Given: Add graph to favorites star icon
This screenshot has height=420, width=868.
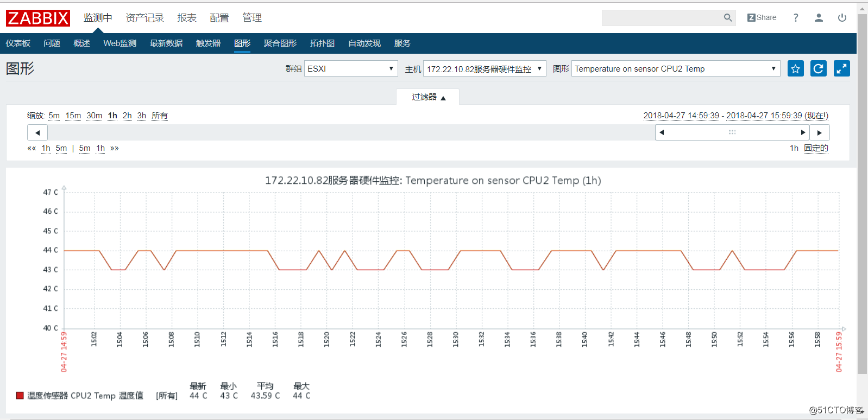Looking at the screenshot, I should [x=796, y=69].
